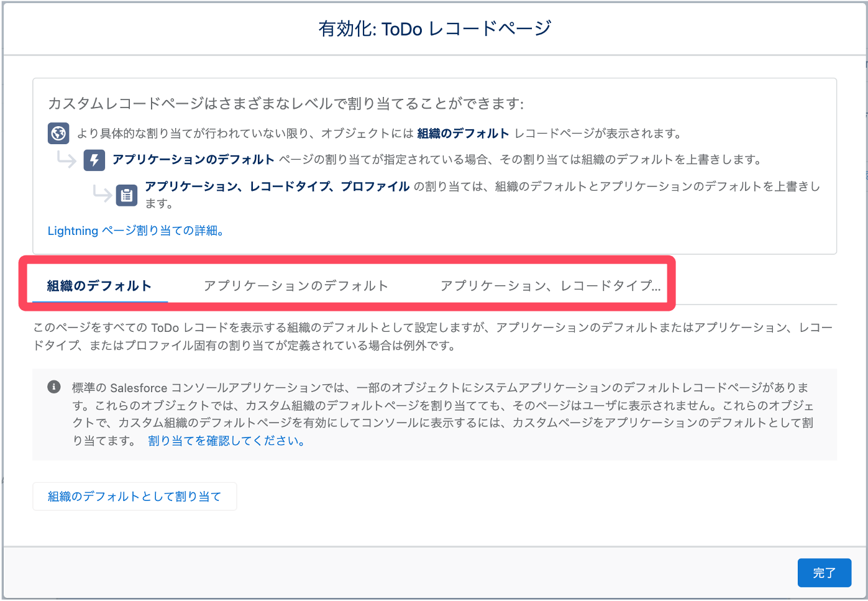Viewport: 868px width, 601px height.
Task: Select the 組織のデフォルト tab
Action: 99,286
